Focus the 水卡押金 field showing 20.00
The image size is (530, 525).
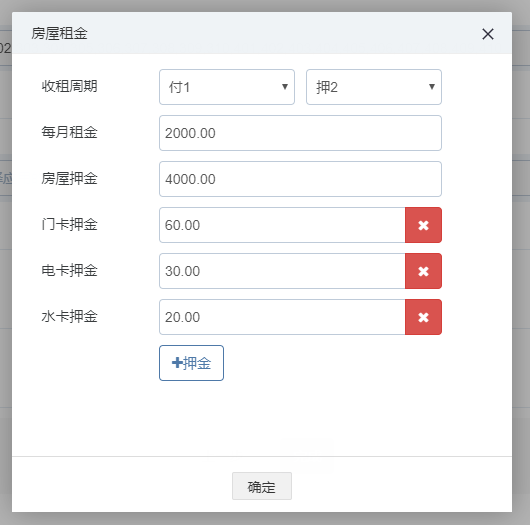[x=282, y=317]
